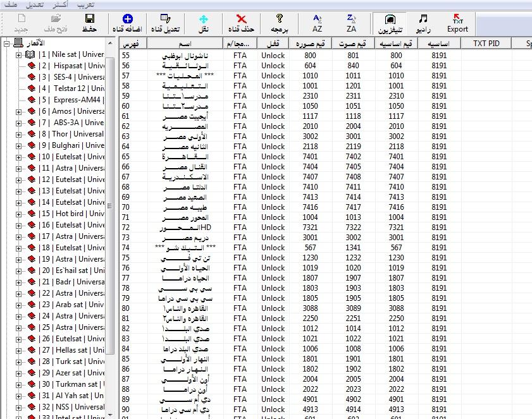Open the More (أكثر) menu
Image resolution: width=532 pixels, height=419 pixels.
coord(61,4)
